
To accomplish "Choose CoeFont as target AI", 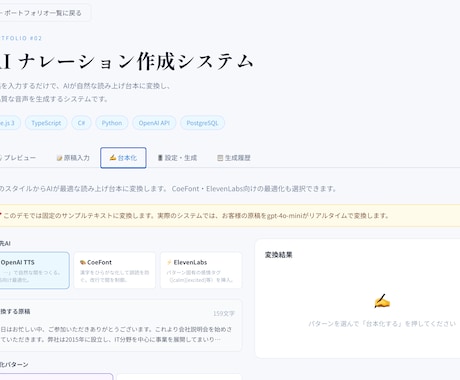I will point(115,270).
